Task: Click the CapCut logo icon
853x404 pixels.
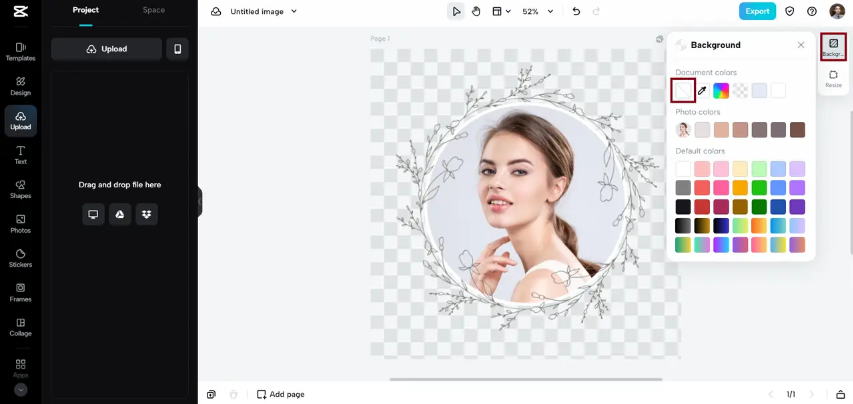Action: coord(21,11)
